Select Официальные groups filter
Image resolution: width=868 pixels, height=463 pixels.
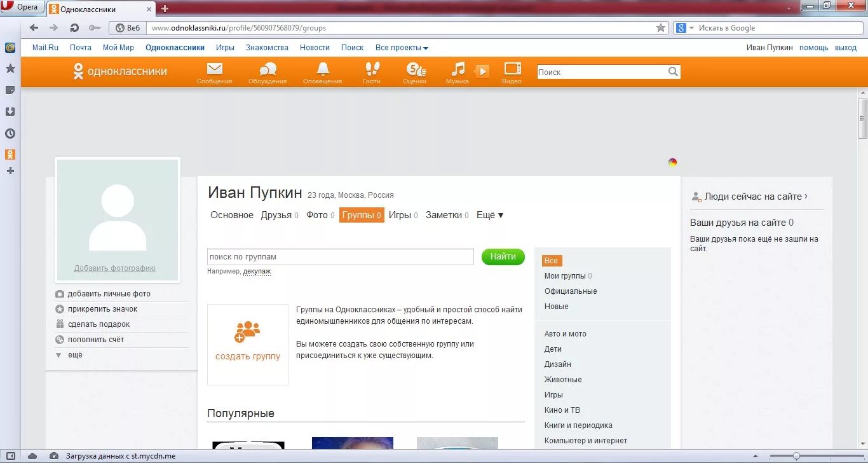tap(571, 291)
